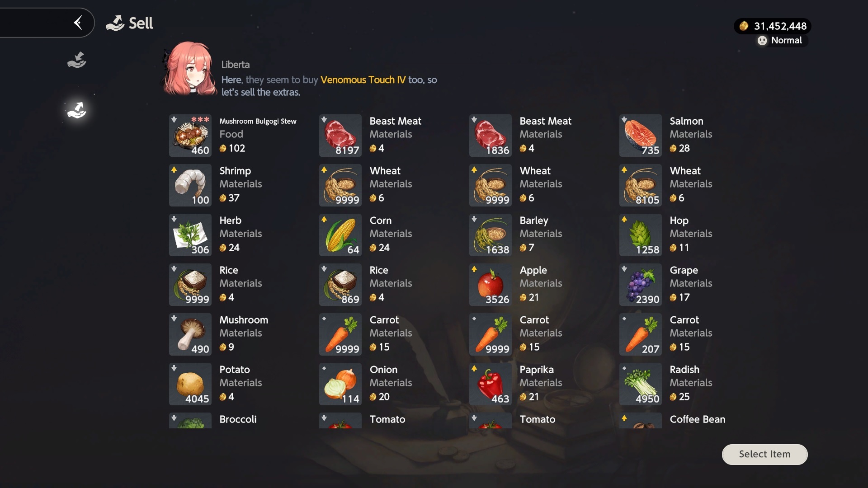Select the Herb item icon
Viewport: 868px width, 488px height.
pyautogui.click(x=190, y=235)
